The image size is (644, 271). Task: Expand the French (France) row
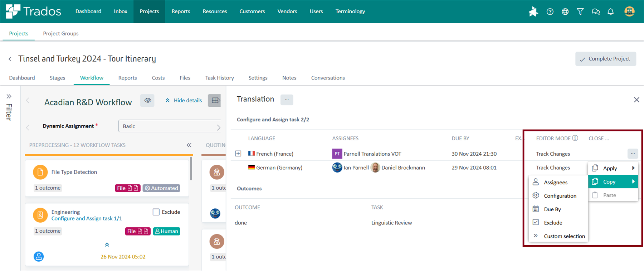238,154
